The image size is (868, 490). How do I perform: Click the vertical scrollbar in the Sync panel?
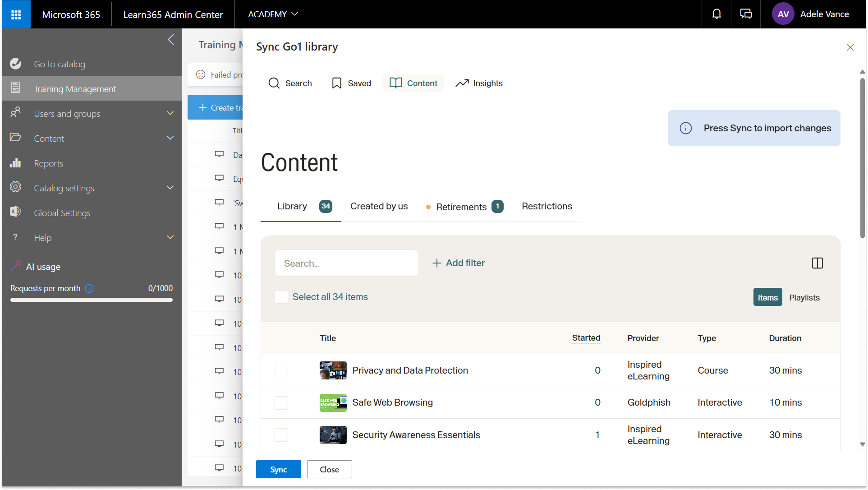(x=862, y=158)
